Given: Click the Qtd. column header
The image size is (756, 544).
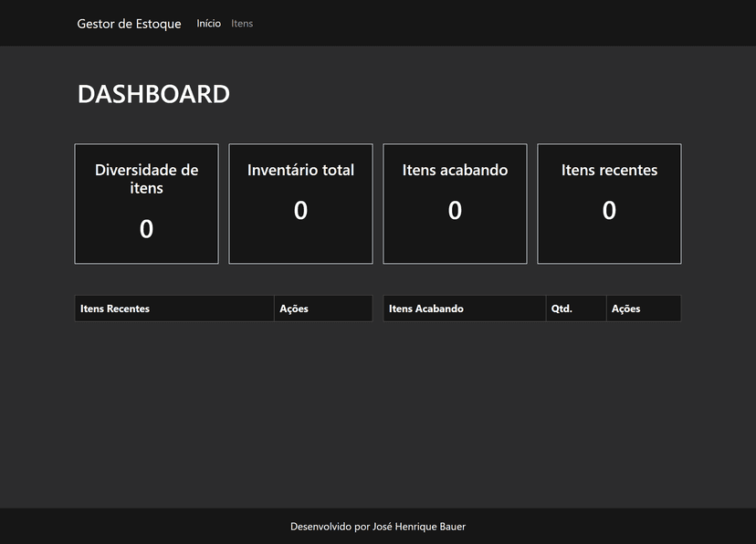Looking at the screenshot, I should click(562, 309).
